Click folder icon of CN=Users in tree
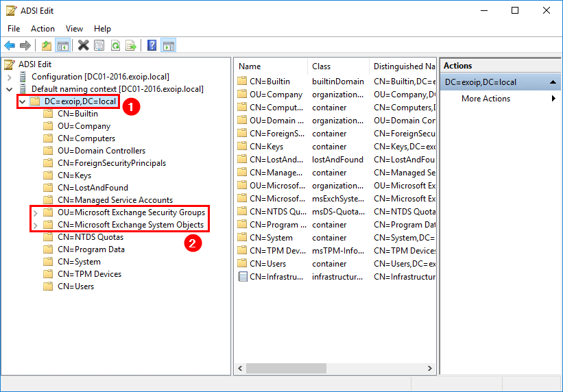563x392 pixels. tap(48, 286)
